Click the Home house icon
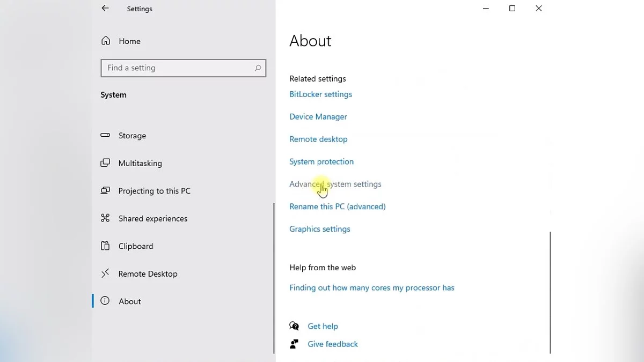 tap(106, 41)
